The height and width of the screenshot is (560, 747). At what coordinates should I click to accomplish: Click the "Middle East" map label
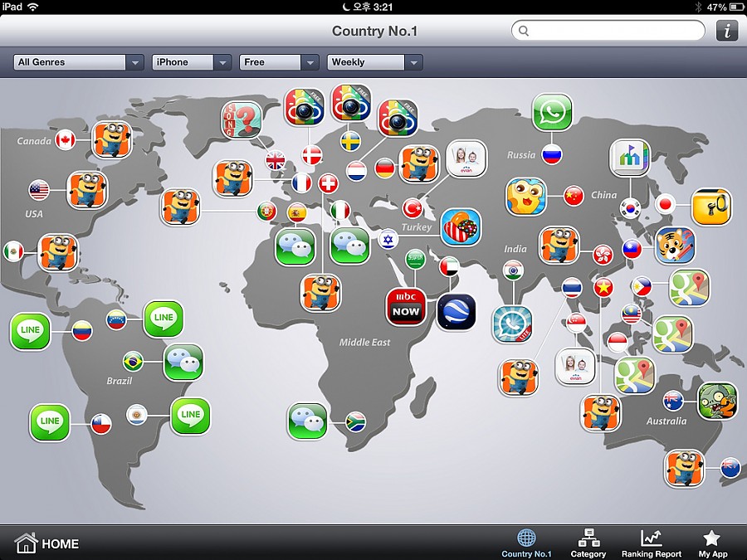364,342
